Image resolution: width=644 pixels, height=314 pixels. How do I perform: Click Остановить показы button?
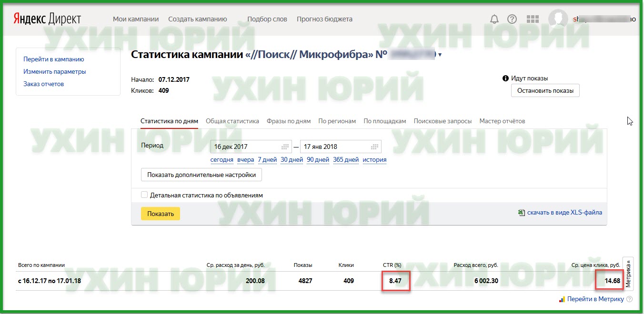[x=545, y=90]
